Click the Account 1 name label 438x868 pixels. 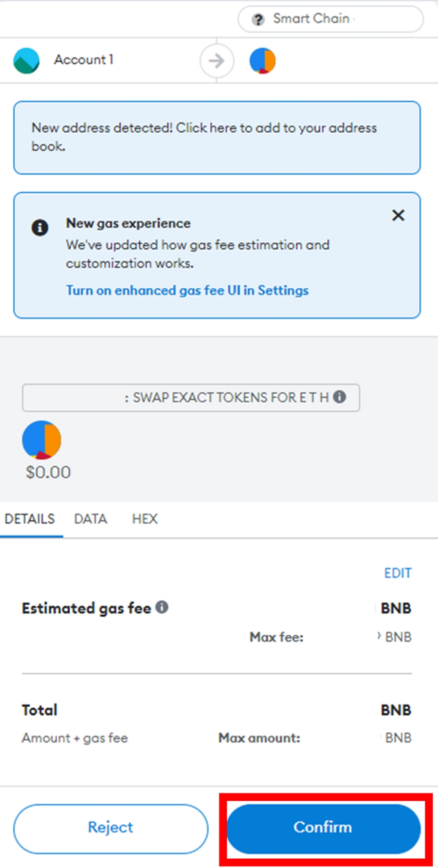84,60
